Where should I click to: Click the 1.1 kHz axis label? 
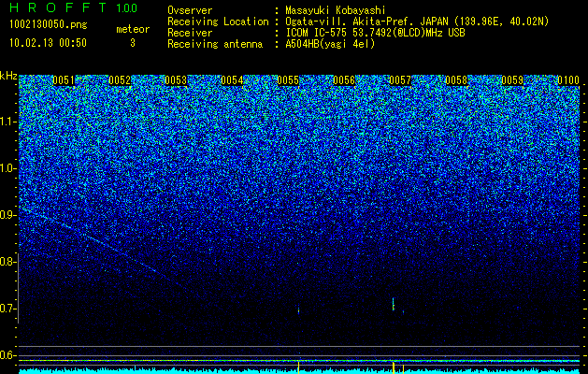[7, 122]
